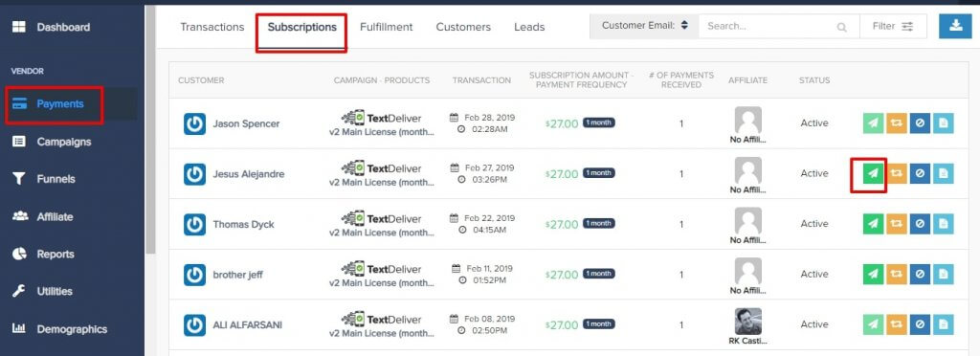
Task: Click green send icon for Jason Spencer
Action: click(x=874, y=123)
